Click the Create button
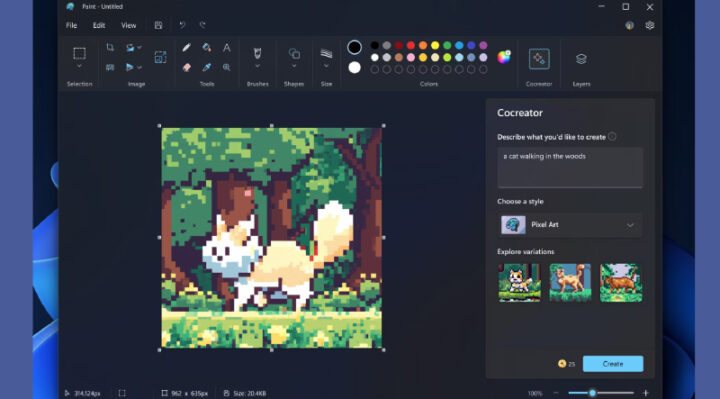Viewport: 720px width, 399px height. [x=613, y=364]
